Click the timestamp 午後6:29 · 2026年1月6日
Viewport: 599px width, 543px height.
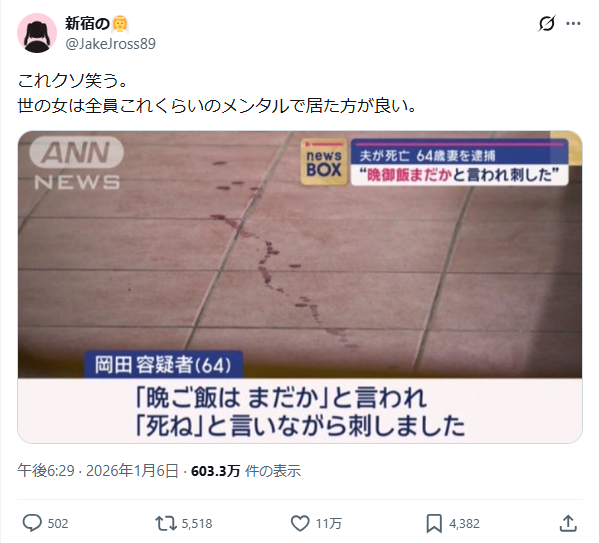[98, 471]
